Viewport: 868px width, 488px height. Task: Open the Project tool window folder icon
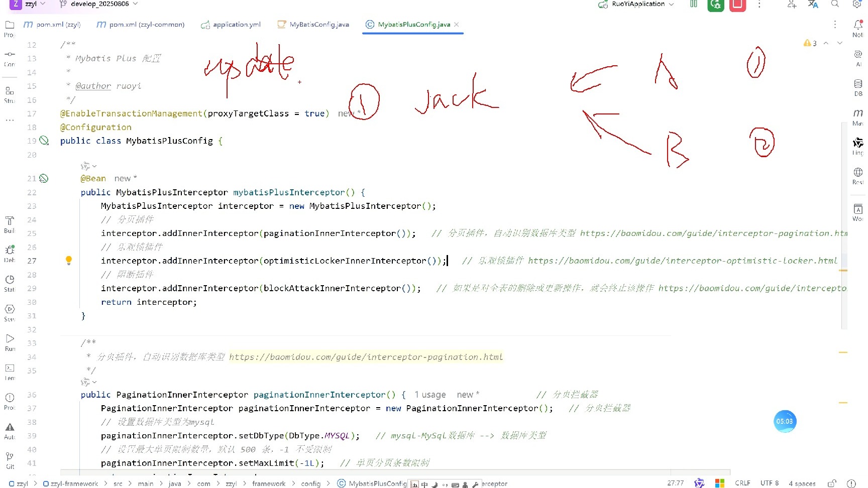tap(10, 25)
